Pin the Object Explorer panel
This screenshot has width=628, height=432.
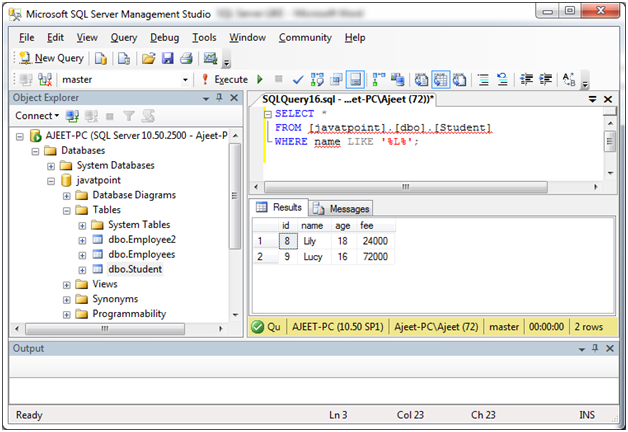(x=219, y=98)
